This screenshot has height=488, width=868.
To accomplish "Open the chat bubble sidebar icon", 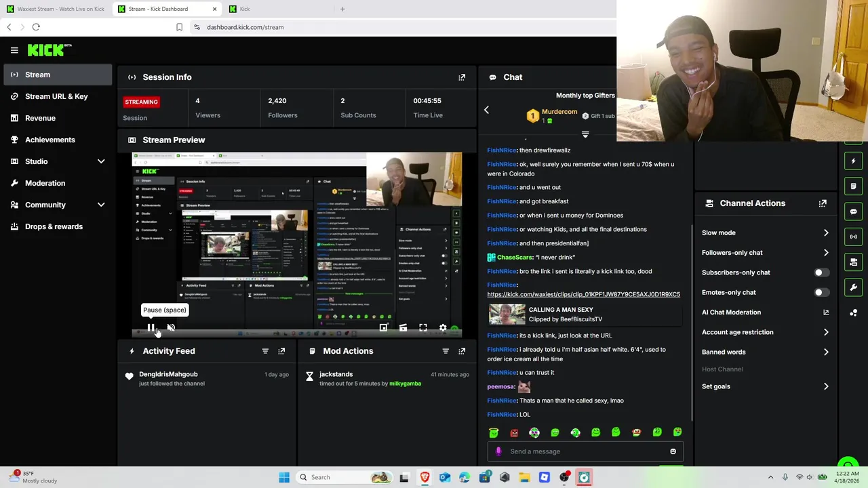I will point(853,211).
